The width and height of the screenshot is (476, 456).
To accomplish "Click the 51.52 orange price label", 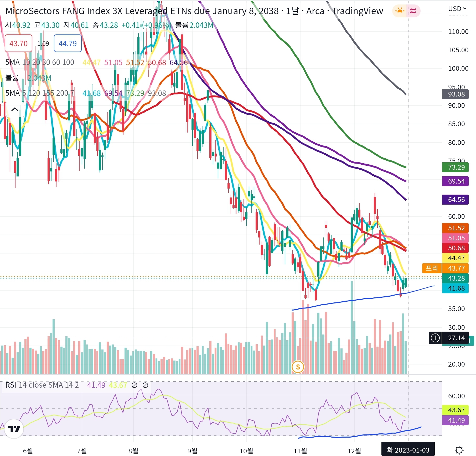I will point(455,228).
